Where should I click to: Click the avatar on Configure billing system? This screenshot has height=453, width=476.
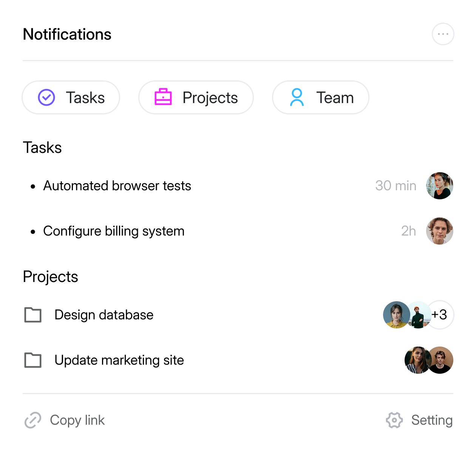coord(440,231)
